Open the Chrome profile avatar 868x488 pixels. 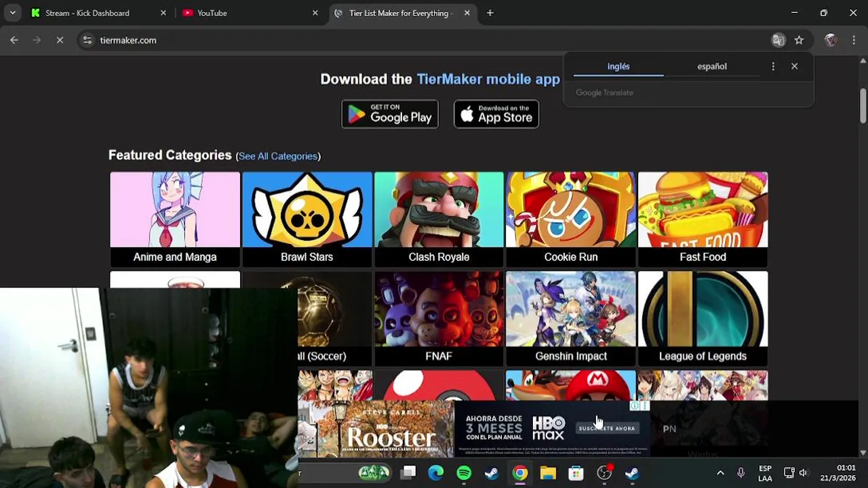coord(831,40)
